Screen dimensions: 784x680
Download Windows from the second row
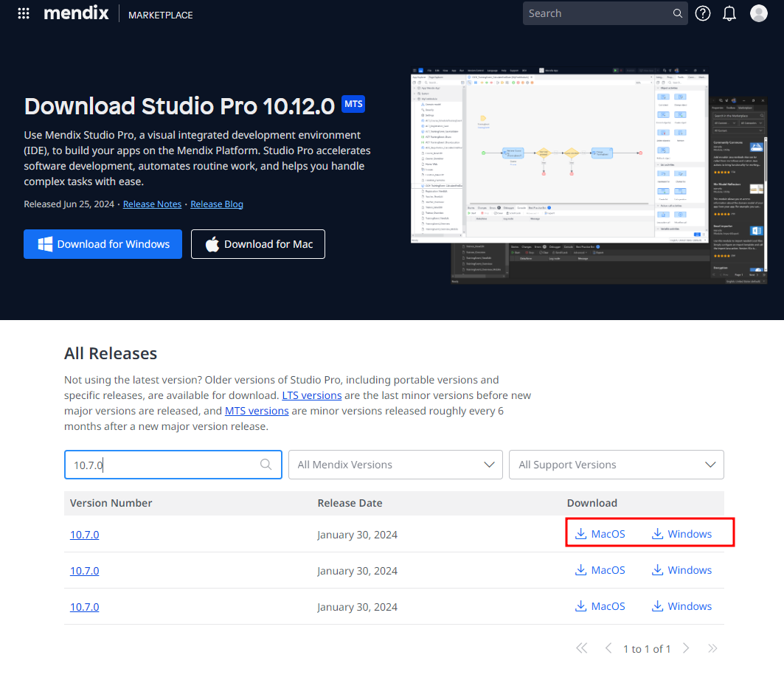tap(681, 569)
